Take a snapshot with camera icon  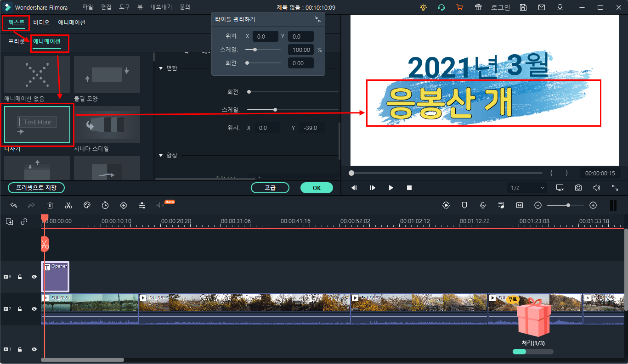[578, 188]
